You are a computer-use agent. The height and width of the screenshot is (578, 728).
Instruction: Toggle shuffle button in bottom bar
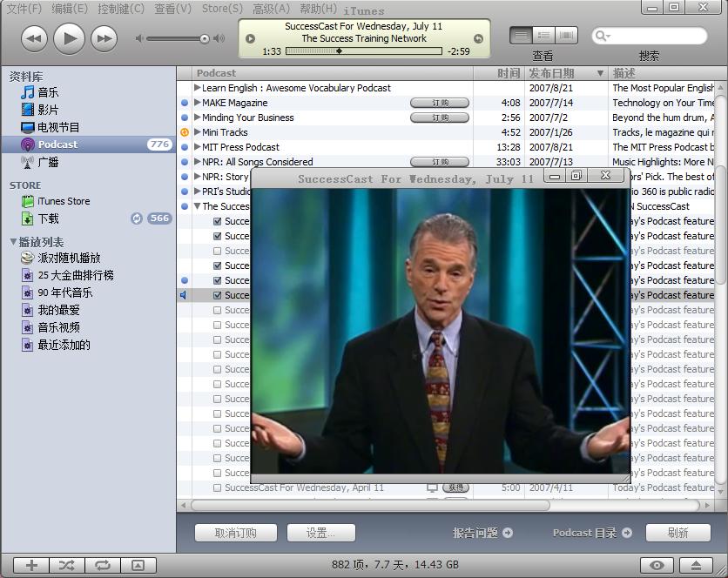click(67, 565)
